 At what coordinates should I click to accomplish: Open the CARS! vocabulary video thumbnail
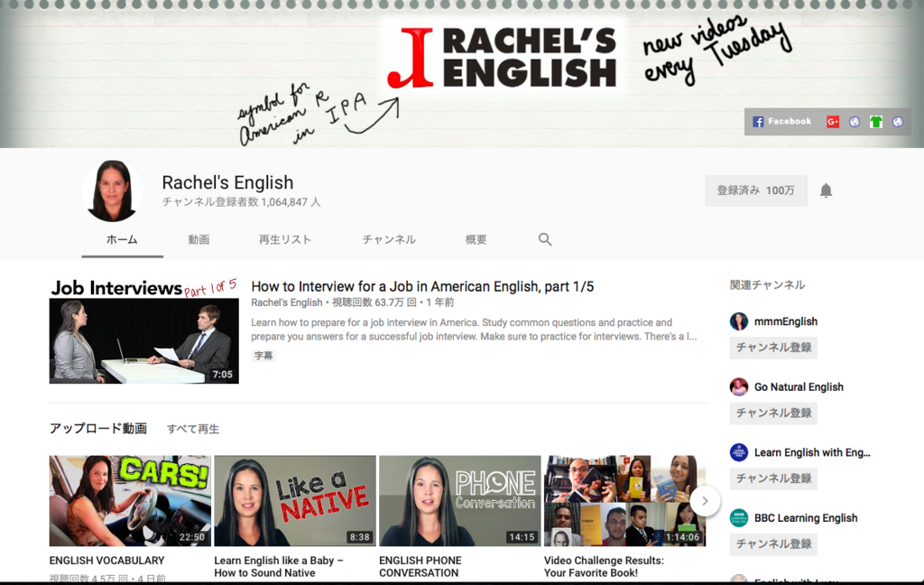point(130,501)
